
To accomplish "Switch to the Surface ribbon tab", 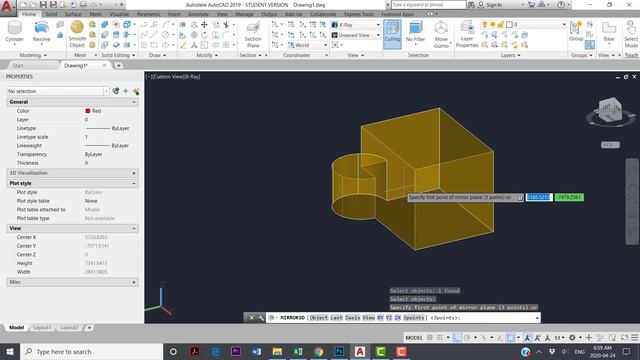I will [x=73, y=14].
